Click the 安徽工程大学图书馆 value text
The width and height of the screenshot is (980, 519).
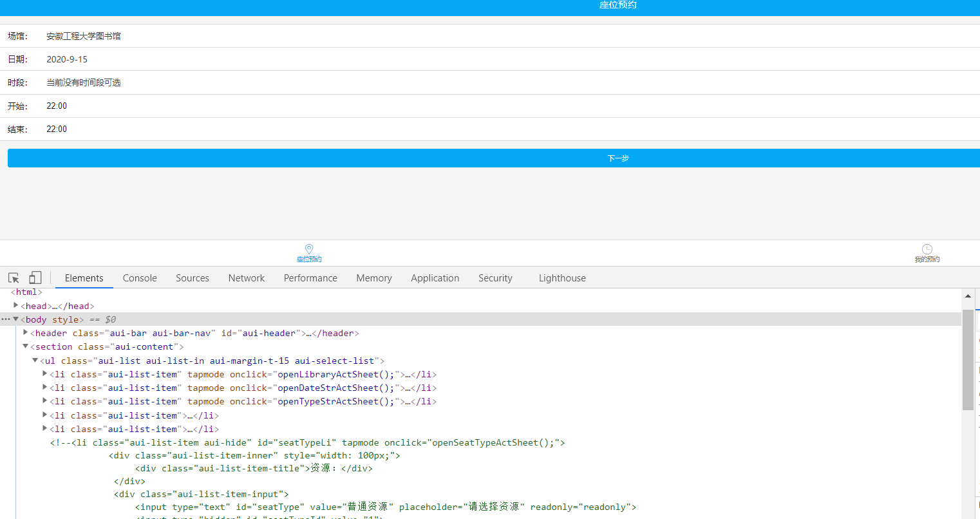[x=84, y=36]
